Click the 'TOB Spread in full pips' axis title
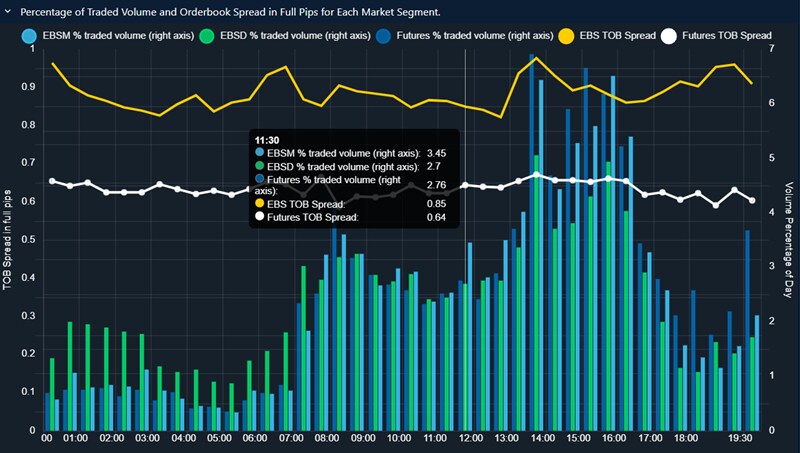The height and width of the screenshot is (453, 800). (x=7, y=238)
